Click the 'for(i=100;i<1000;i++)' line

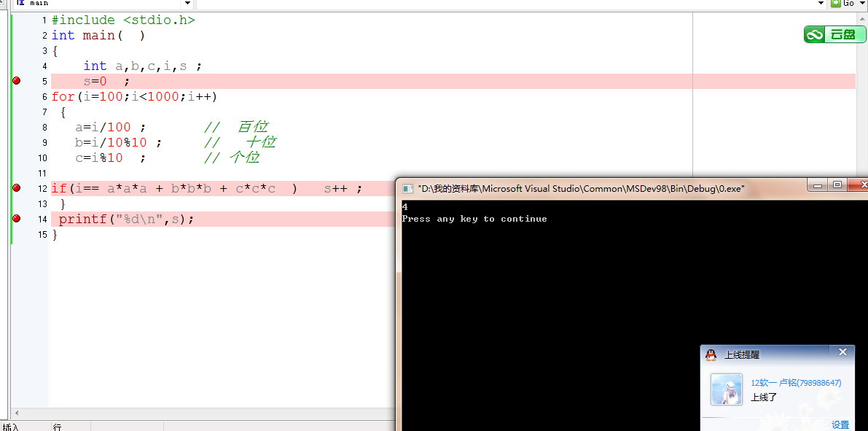[x=135, y=96]
